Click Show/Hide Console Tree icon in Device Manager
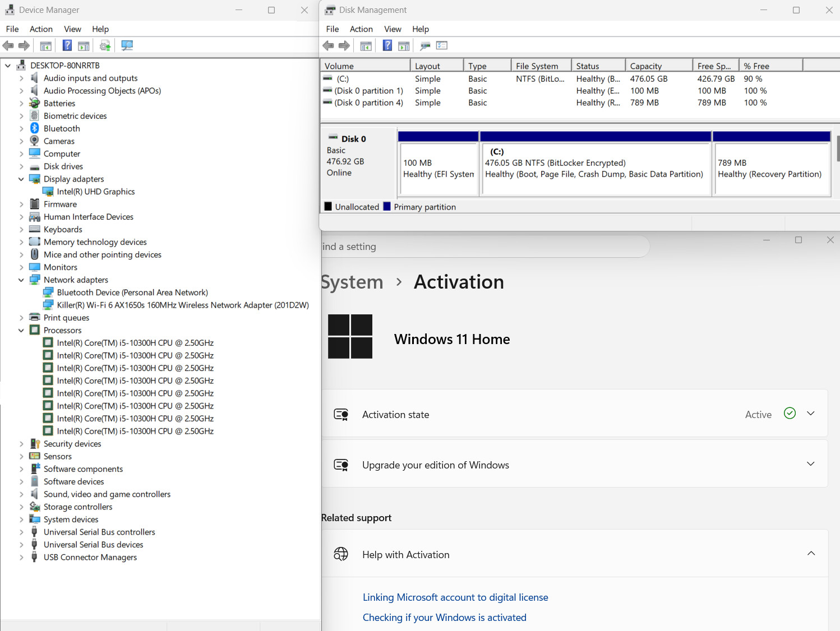The height and width of the screenshot is (631, 840). pyautogui.click(x=46, y=45)
